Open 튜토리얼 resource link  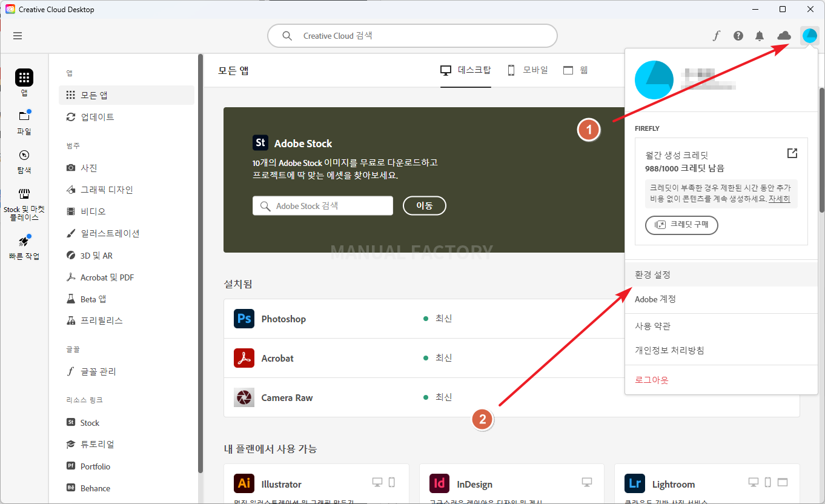[127, 444]
